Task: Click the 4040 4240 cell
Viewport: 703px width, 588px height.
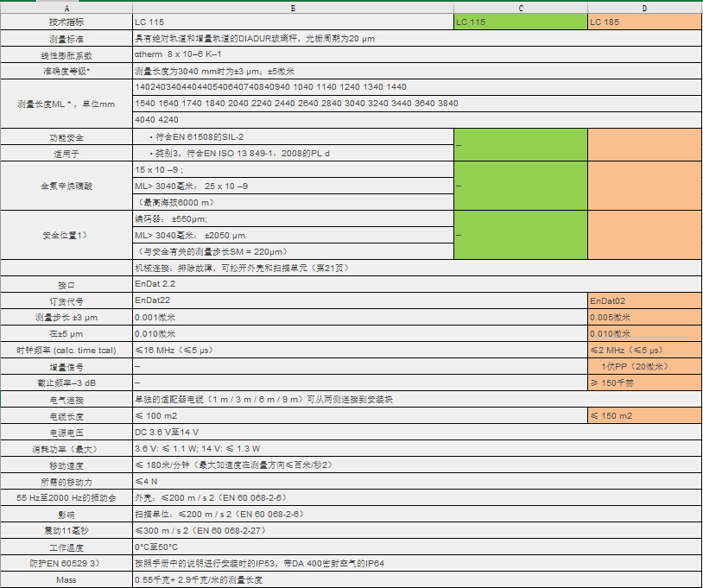Action: pyautogui.click(x=417, y=120)
